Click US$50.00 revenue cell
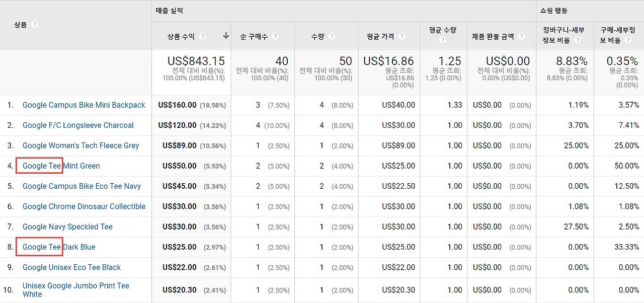 [x=180, y=166]
